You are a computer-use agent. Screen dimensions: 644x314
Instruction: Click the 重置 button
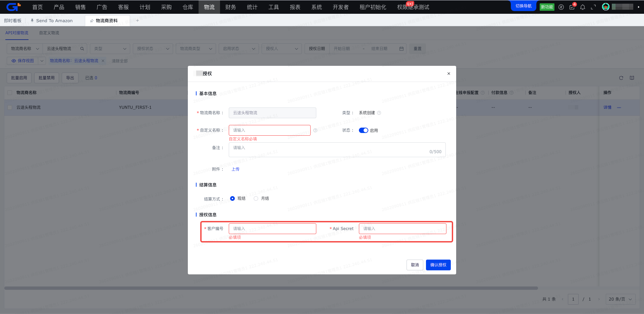click(x=418, y=49)
